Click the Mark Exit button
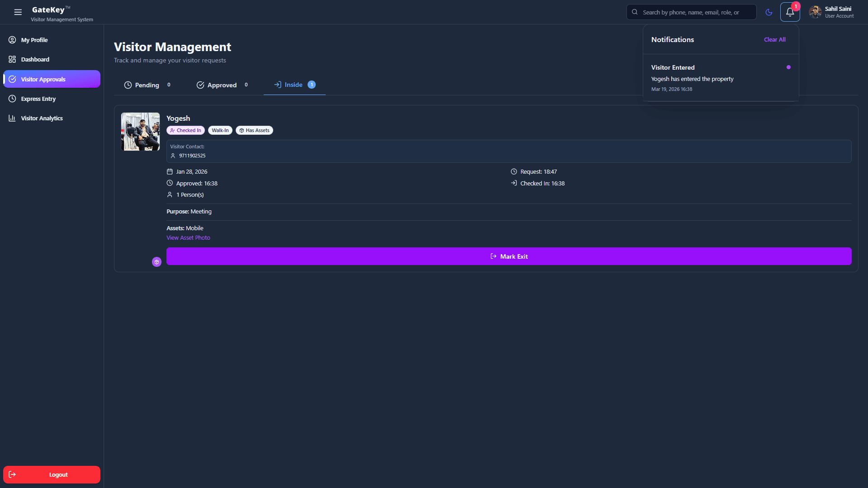This screenshot has height=488, width=868. coord(509,256)
